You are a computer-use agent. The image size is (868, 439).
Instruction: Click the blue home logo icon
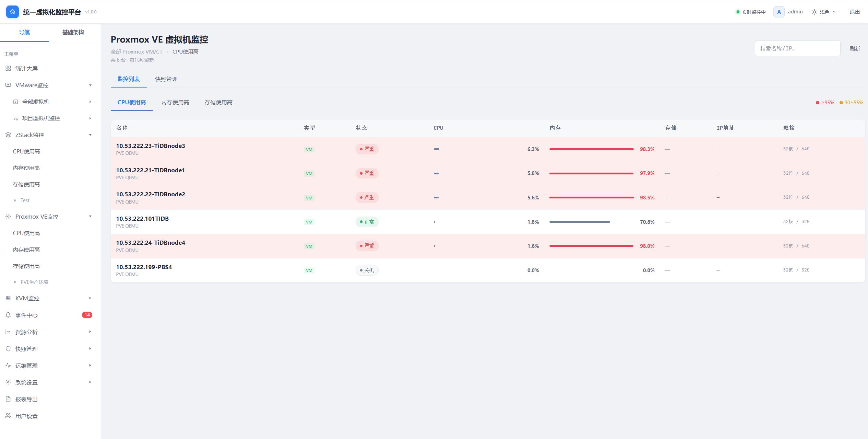click(13, 12)
